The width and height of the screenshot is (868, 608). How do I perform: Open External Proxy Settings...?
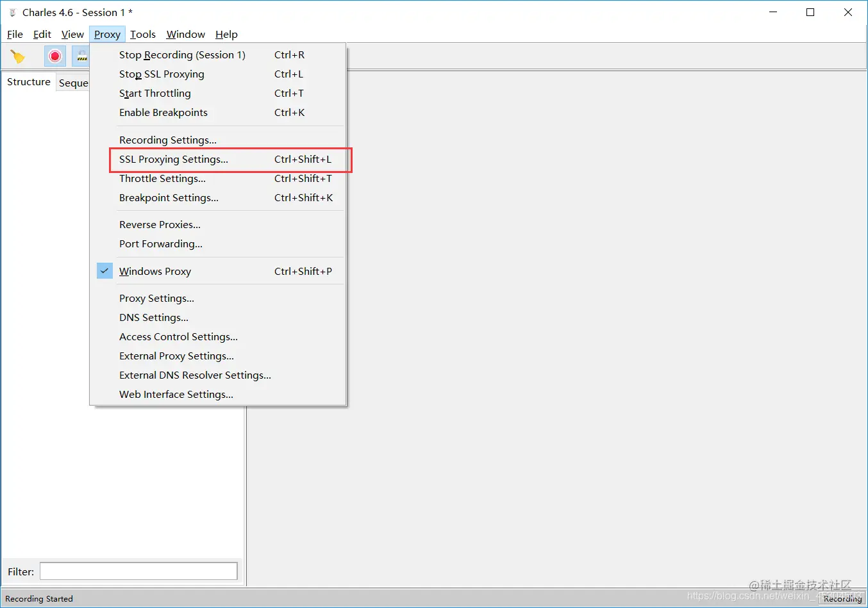(x=218, y=356)
